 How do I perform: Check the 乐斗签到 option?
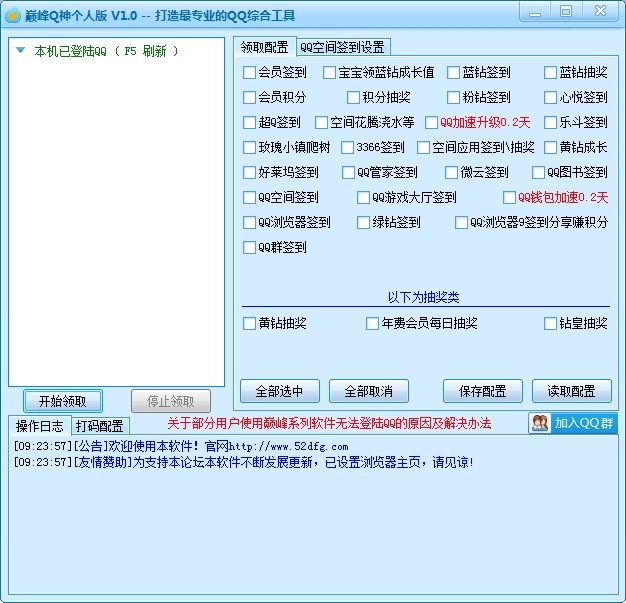click(x=551, y=123)
